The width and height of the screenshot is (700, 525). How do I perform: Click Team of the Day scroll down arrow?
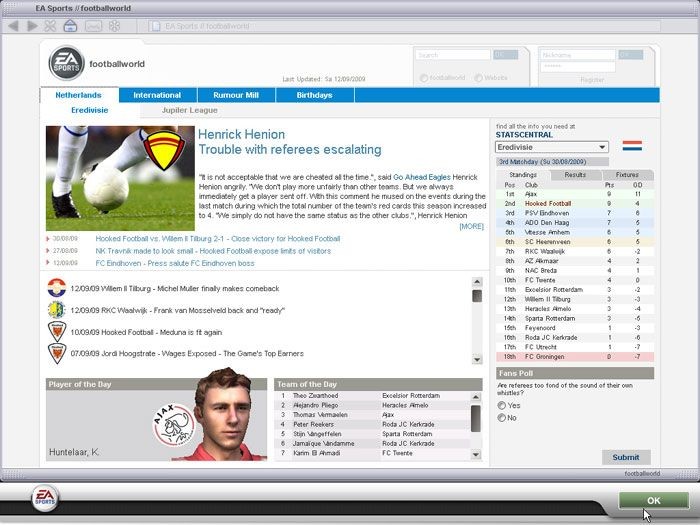(x=476, y=455)
